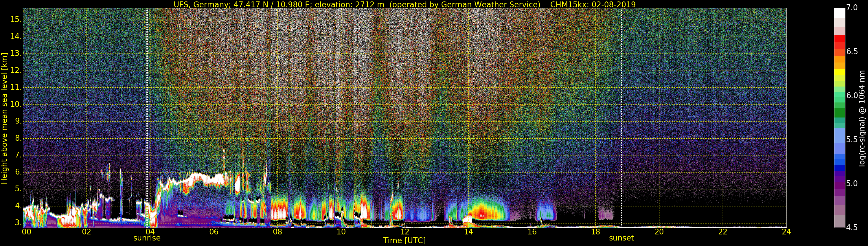Click the time axis tick '00'
This screenshot has width=868, height=246.
coord(26,232)
